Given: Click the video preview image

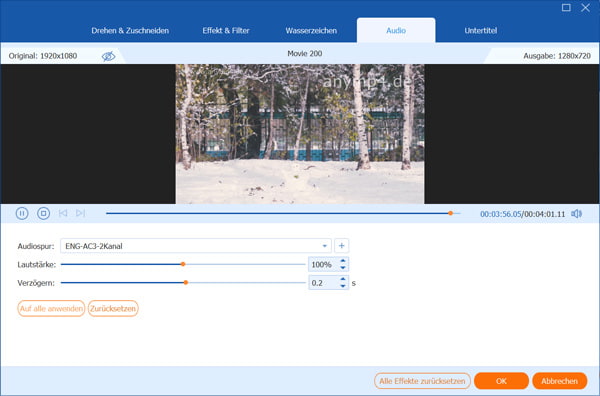Looking at the screenshot, I should [x=300, y=134].
